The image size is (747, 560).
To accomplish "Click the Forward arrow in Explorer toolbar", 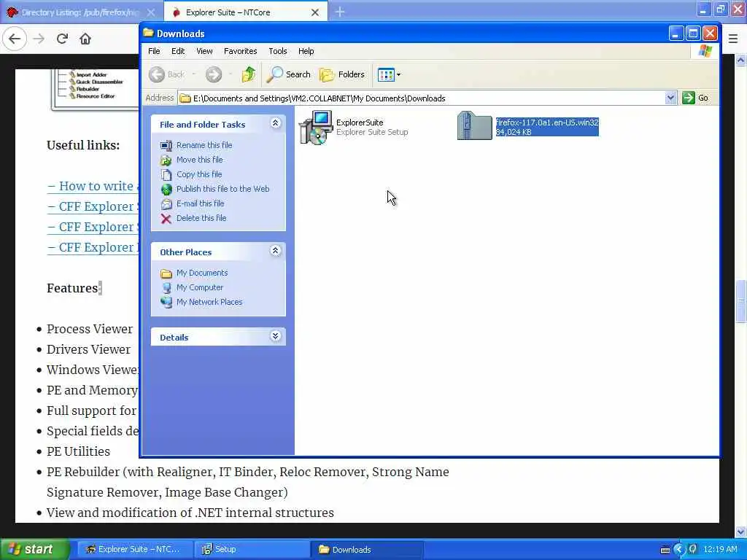I will [214, 74].
